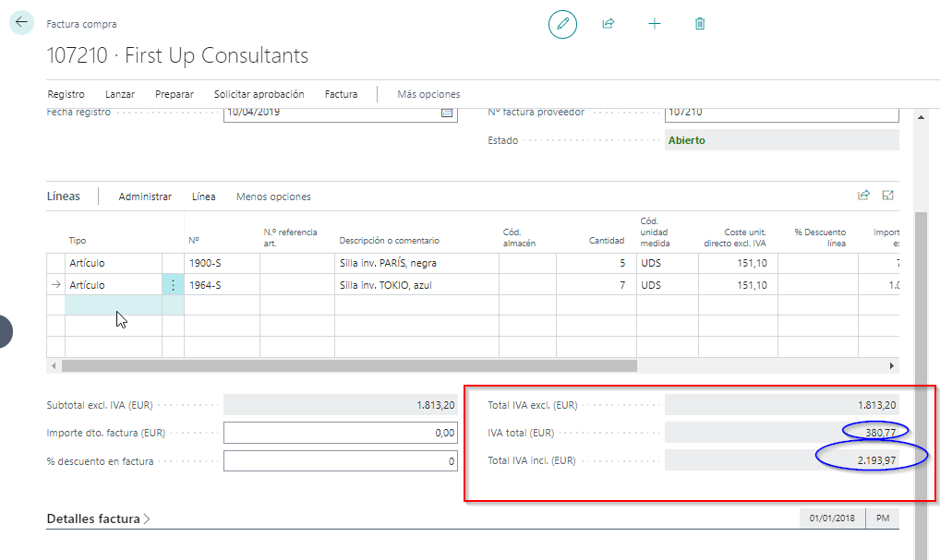The image size is (940, 560).
Task: Select Tipo cell of the 1900-S line
Action: [x=114, y=263]
